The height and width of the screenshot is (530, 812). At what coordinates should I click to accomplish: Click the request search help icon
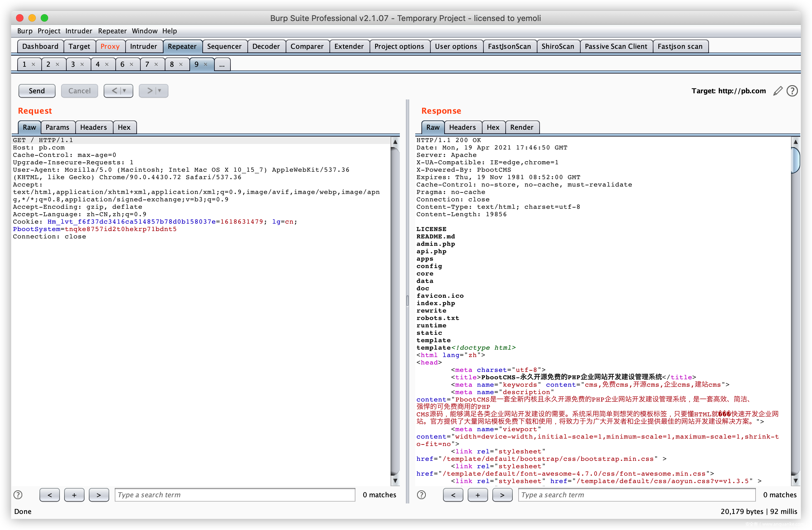[18, 495]
